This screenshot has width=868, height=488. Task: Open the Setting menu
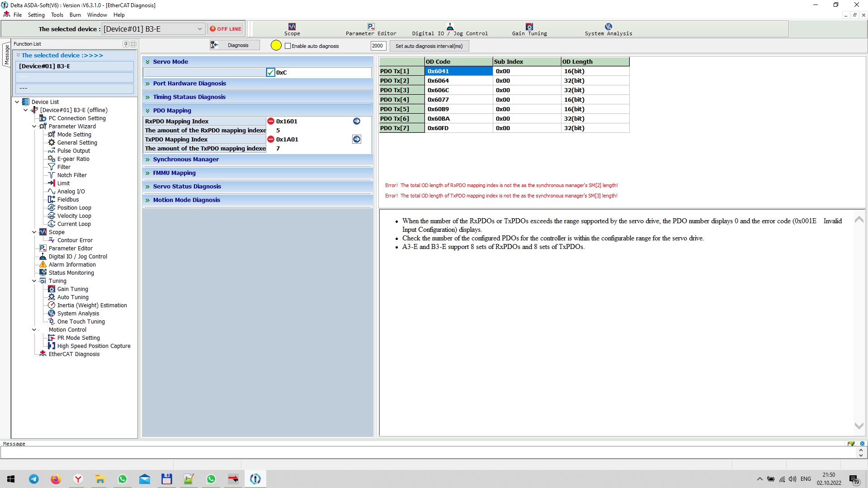point(36,15)
